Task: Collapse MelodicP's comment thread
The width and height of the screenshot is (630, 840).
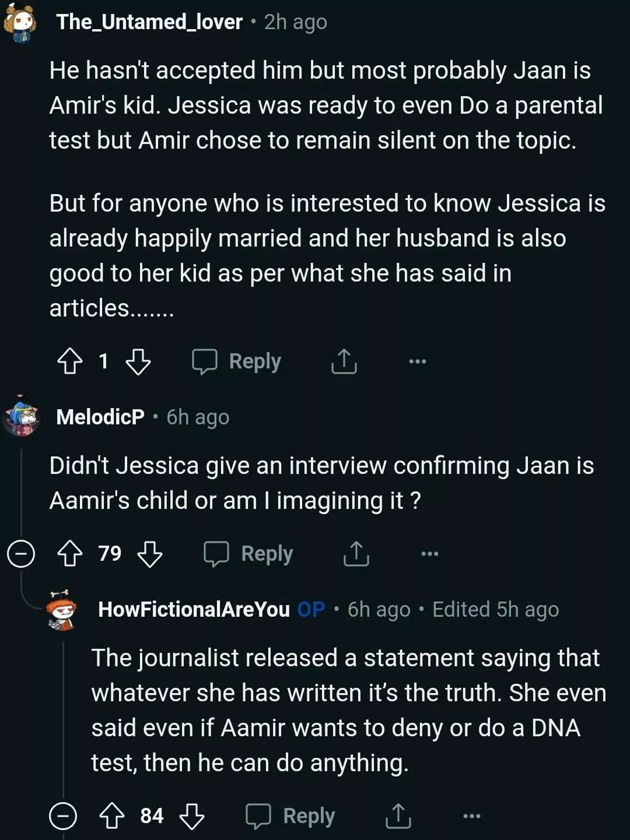Action: coord(21,554)
